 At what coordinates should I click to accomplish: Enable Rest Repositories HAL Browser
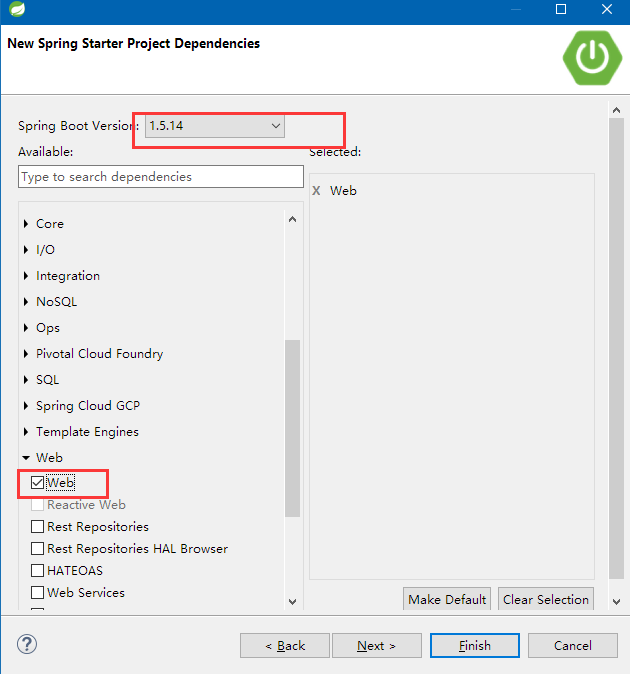click(x=37, y=548)
